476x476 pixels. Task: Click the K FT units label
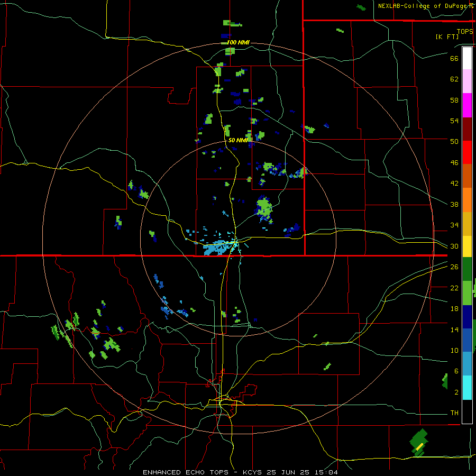[447, 36]
